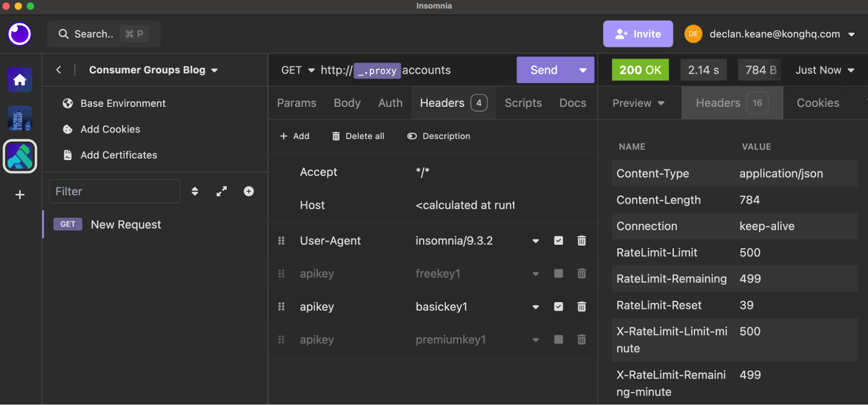This screenshot has height=405, width=868.
Task: Disable the basickey1 apikey header checkbox
Action: pos(558,306)
